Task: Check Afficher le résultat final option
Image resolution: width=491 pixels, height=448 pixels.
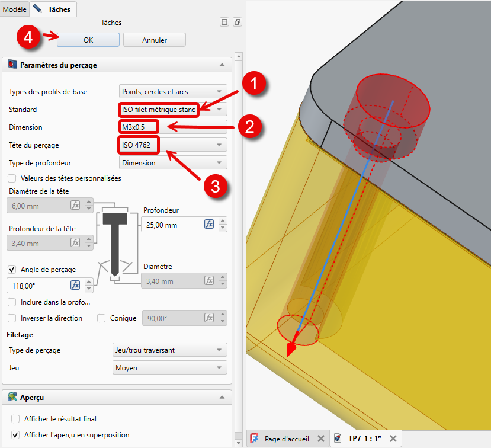Action: pyautogui.click(x=15, y=419)
